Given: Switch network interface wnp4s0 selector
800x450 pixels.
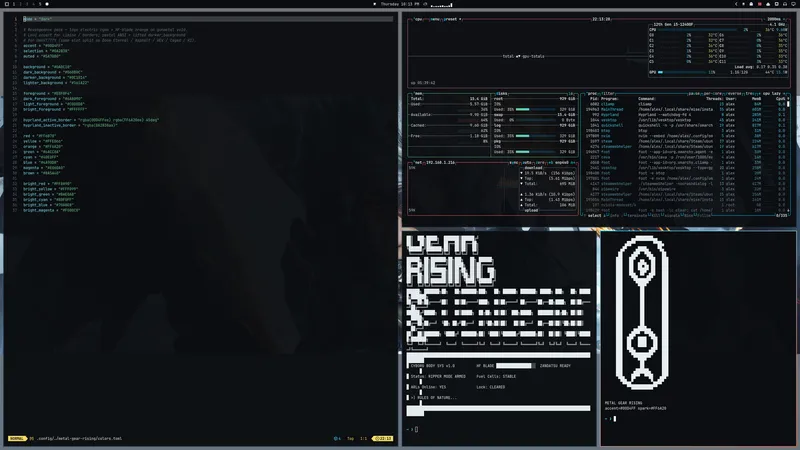Looking at the screenshot, I should [x=562, y=163].
